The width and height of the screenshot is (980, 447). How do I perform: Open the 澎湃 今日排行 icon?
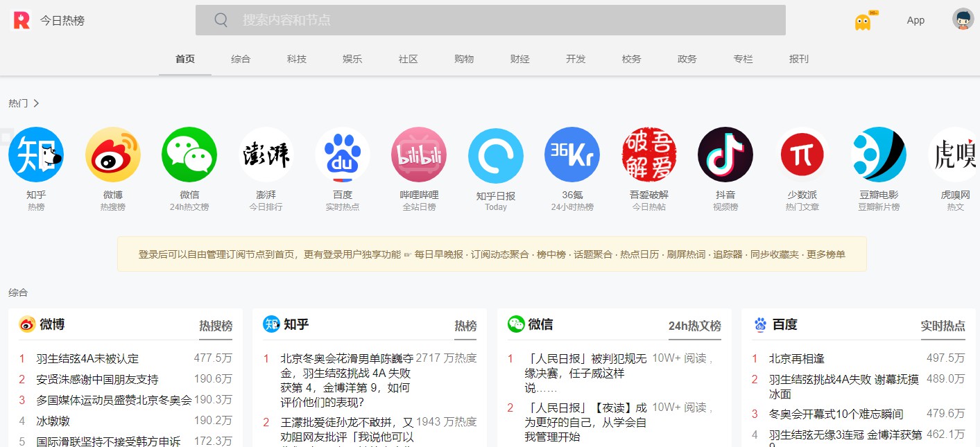click(266, 155)
